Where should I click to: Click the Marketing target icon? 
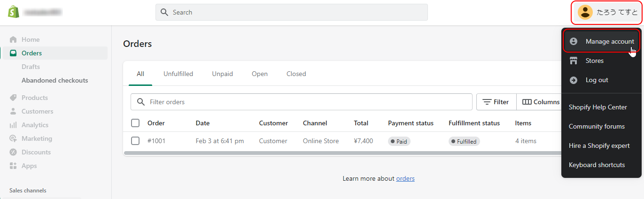[x=13, y=138]
